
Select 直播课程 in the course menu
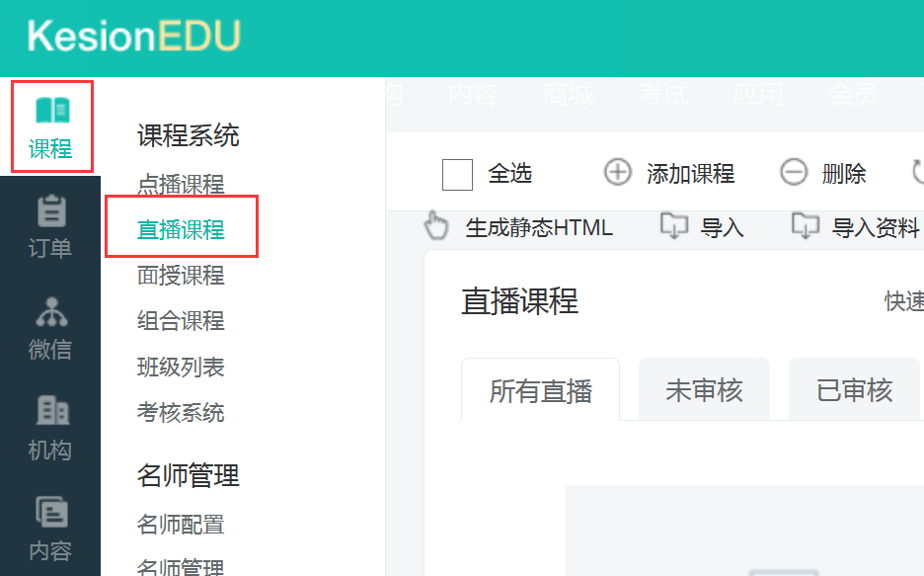click(x=181, y=230)
